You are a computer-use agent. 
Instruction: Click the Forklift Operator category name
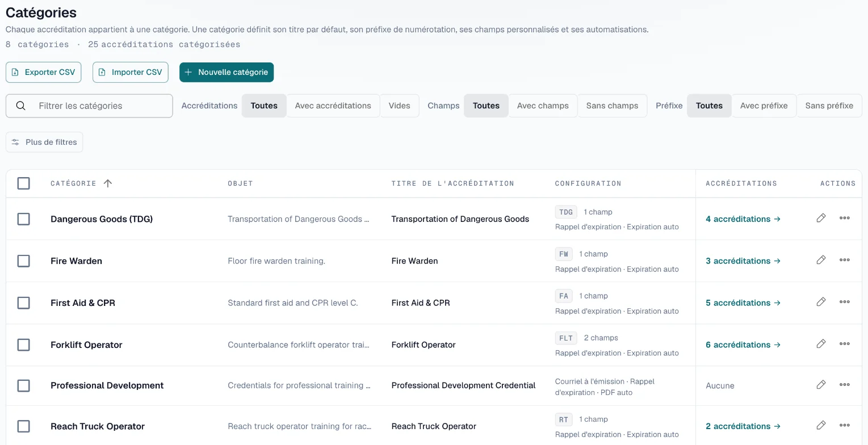(x=86, y=345)
